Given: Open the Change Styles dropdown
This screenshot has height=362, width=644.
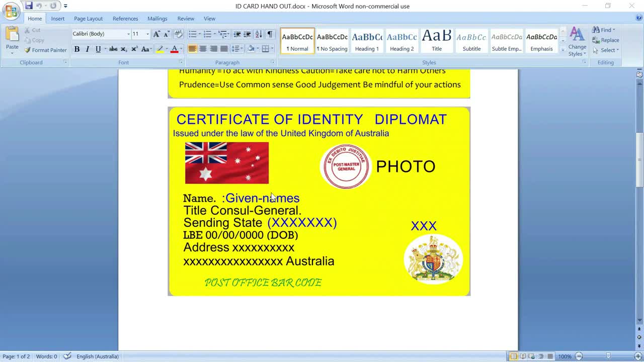Looking at the screenshot, I should click(577, 42).
